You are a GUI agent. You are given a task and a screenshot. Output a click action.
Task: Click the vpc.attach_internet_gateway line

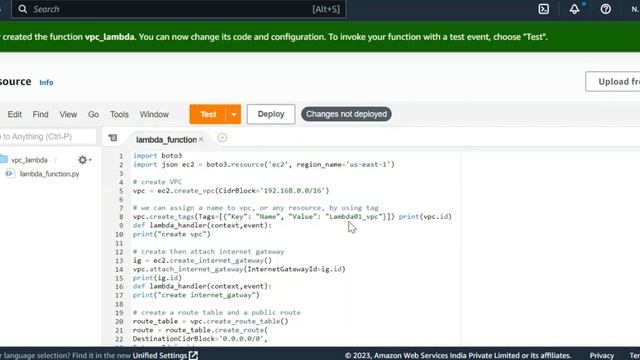click(239, 269)
